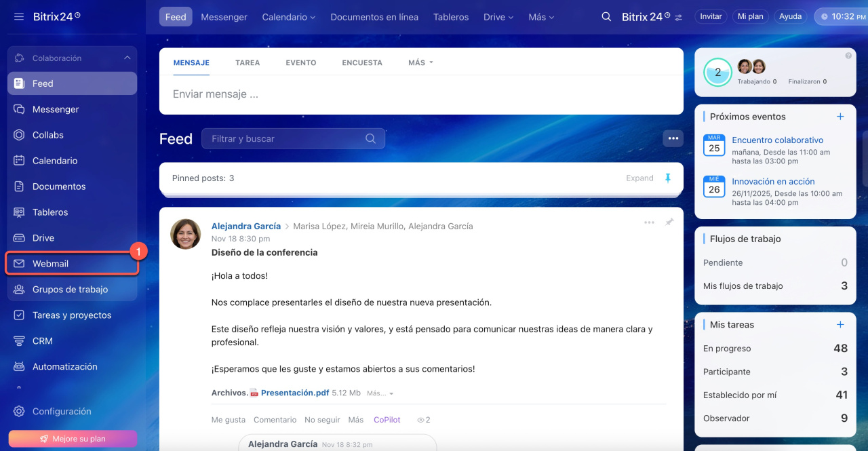Screen dimensions: 868x451
Task: Select the Tableros top menu item
Action: point(451,17)
